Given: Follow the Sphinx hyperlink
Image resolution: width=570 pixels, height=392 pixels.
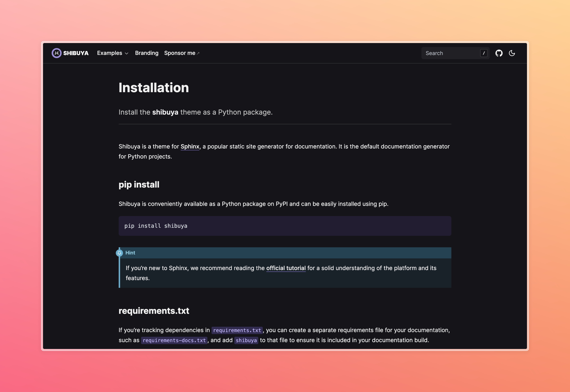Looking at the screenshot, I should click(190, 147).
